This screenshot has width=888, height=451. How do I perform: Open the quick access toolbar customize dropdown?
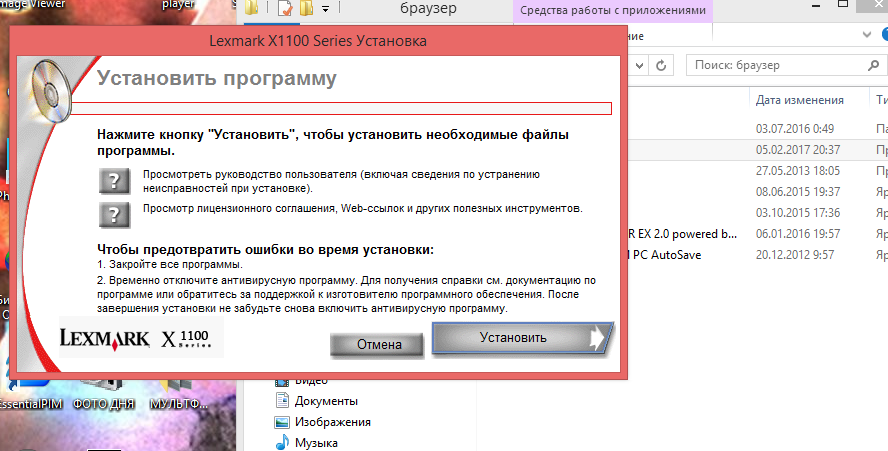326,8
